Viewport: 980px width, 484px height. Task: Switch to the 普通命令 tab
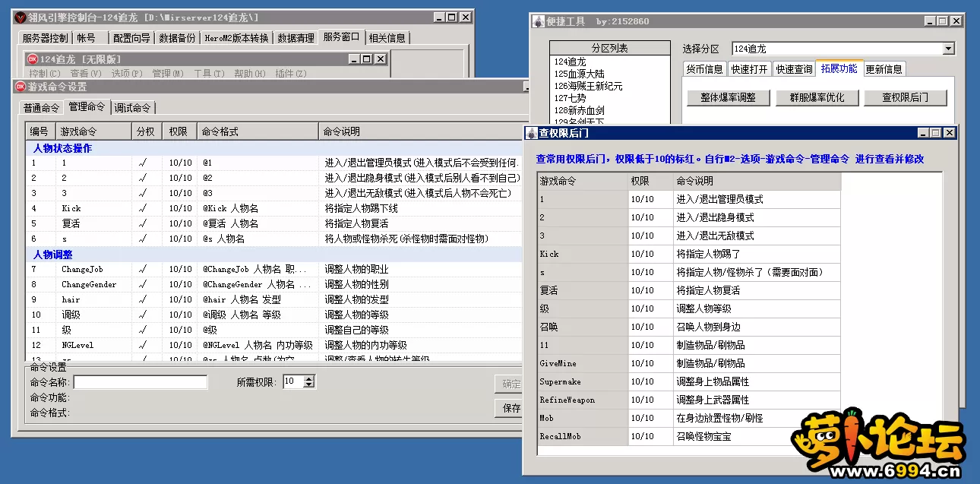click(x=41, y=108)
